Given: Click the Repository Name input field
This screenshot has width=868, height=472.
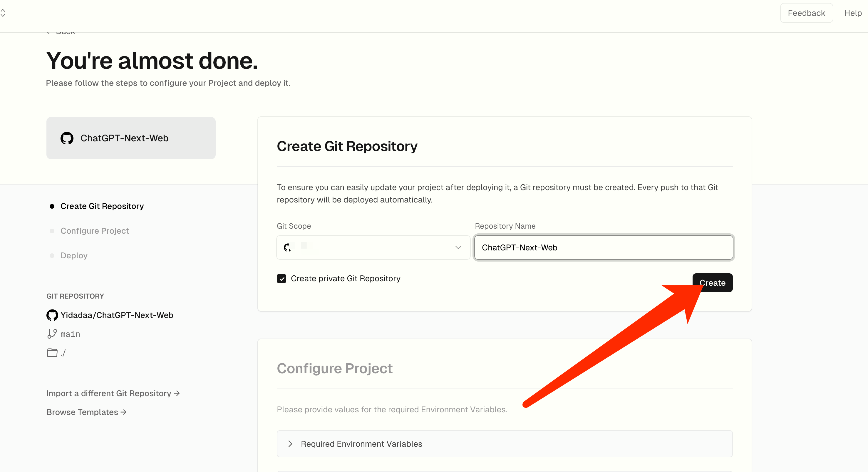Looking at the screenshot, I should [603, 247].
